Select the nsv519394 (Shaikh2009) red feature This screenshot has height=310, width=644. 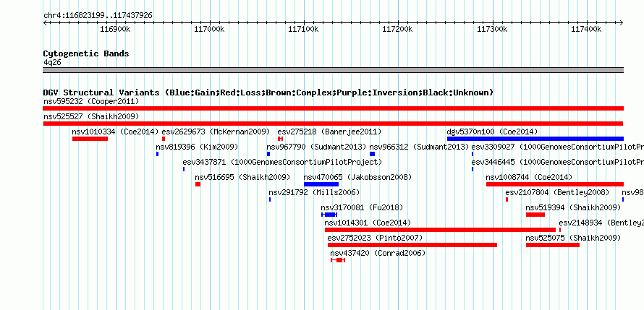[x=535, y=215]
